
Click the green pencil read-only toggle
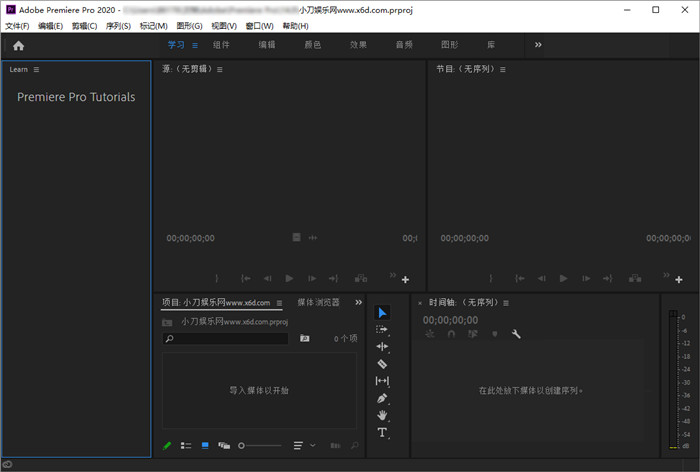pos(167,445)
